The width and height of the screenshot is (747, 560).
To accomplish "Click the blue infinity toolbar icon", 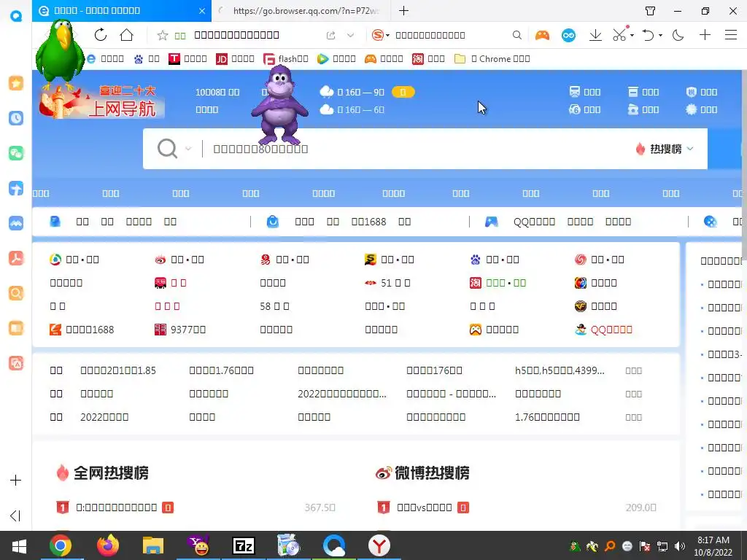I will pyautogui.click(x=568, y=35).
